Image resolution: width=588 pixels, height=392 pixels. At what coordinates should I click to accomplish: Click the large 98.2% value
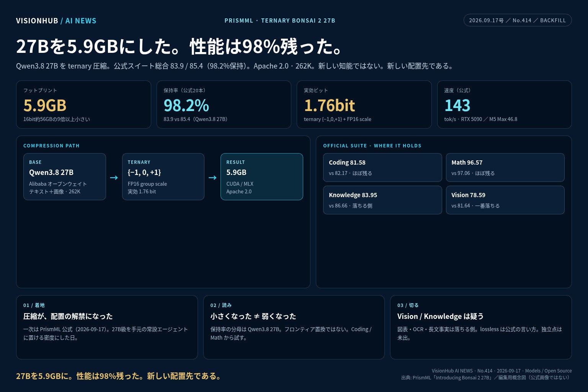[186, 105]
